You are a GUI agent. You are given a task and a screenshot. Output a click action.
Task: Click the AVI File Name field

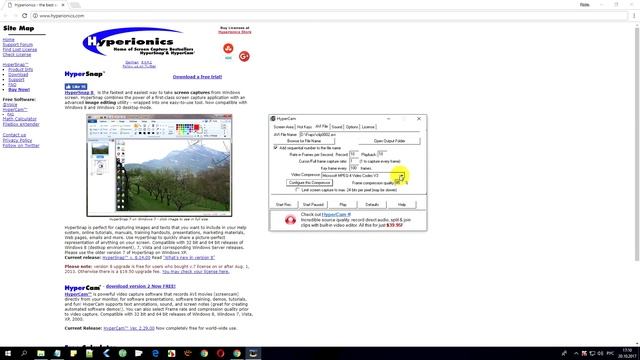point(359,134)
